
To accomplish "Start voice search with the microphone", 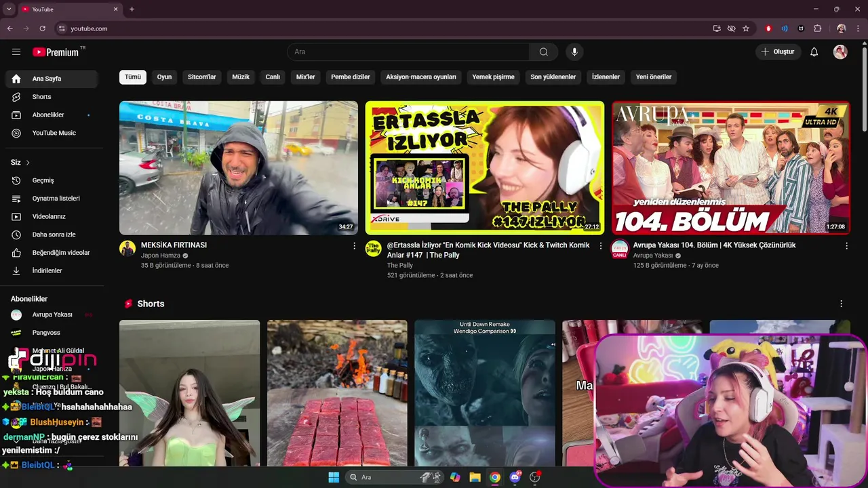I will [574, 52].
